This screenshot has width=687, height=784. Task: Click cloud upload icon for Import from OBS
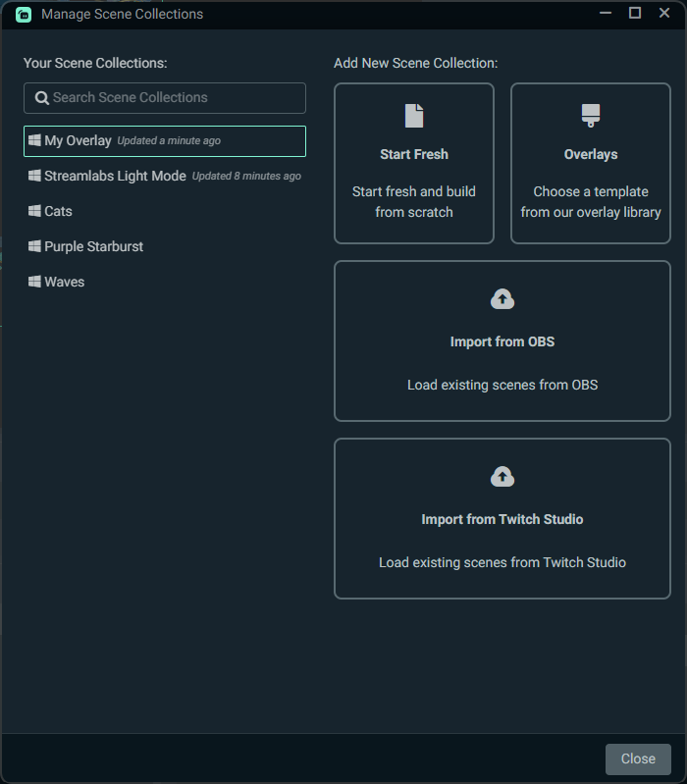point(502,299)
